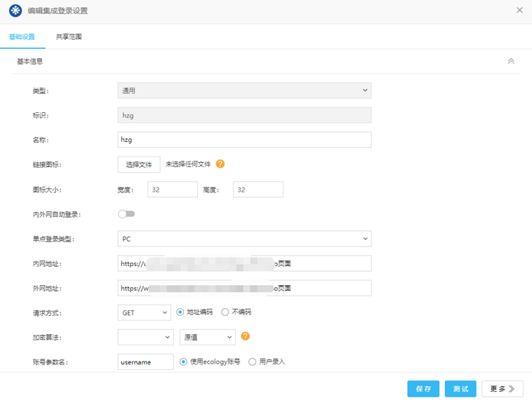The image size is (532, 403).
Task: Open the 单点登录类型 dropdown showing PC
Action: click(x=244, y=239)
